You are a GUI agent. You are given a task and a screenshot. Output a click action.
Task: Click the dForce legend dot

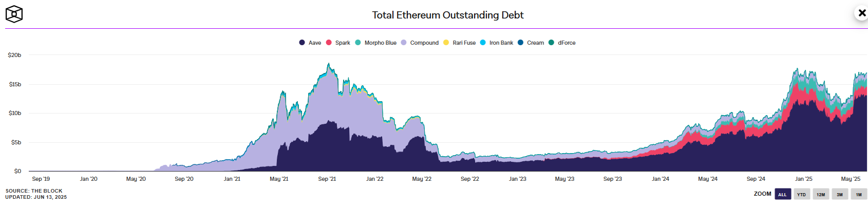(552, 43)
